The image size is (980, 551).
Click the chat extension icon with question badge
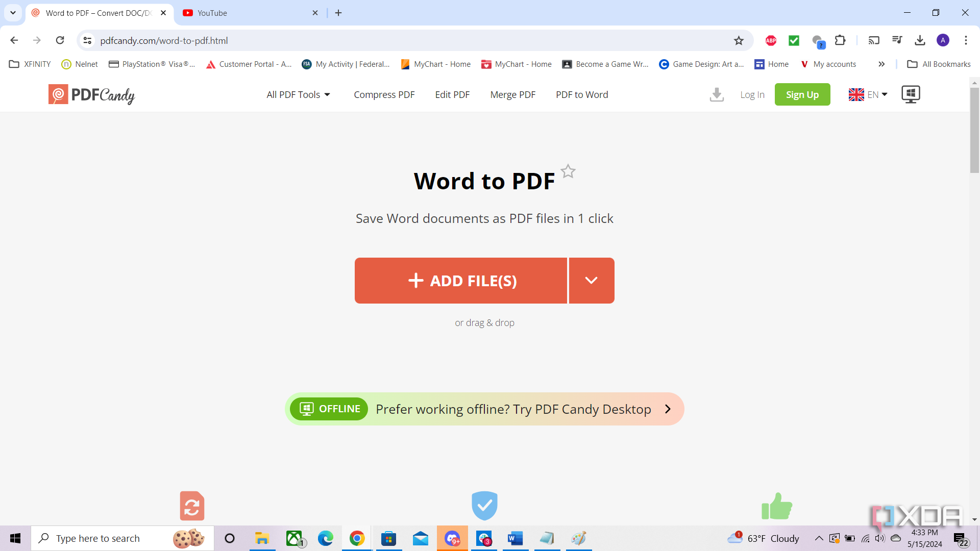point(818,41)
